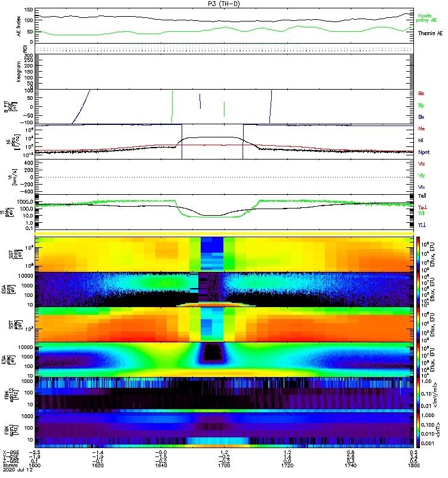This screenshot has height=478, width=448.
Task: Select the red 'Te⊥' legend entry
Action: pos(422,207)
